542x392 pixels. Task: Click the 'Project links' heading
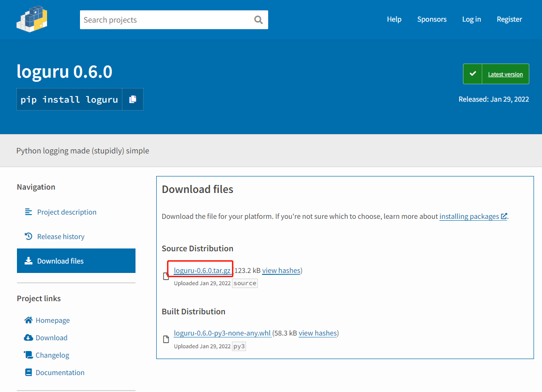[39, 298]
